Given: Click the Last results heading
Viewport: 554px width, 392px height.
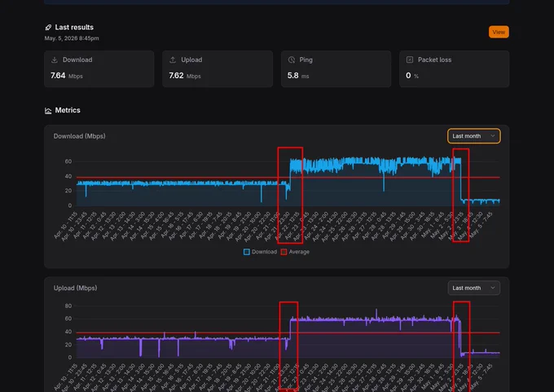Looking at the screenshot, I should (x=74, y=27).
